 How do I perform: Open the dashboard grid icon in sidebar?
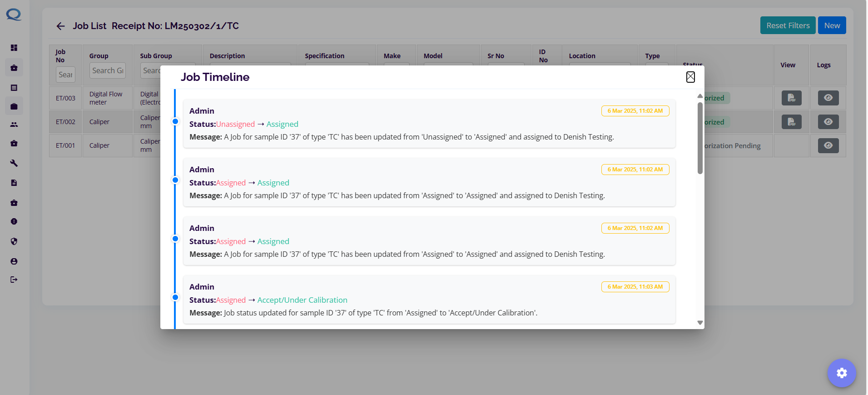click(x=14, y=48)
